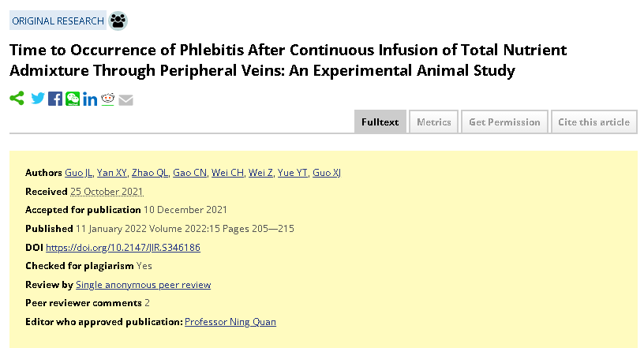Open author Guo JL's link
Viewport: 644px width, 348px height.
coord(78,173)
